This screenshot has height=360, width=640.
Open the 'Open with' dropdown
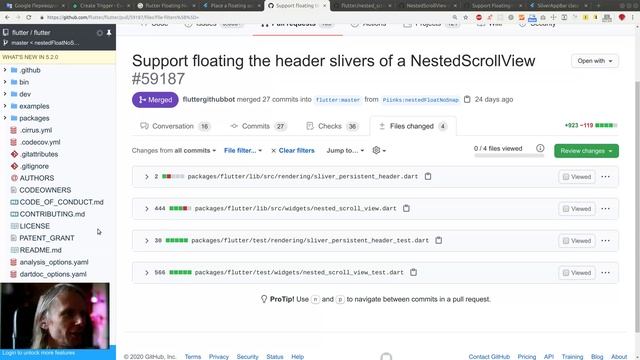point(595,61)
